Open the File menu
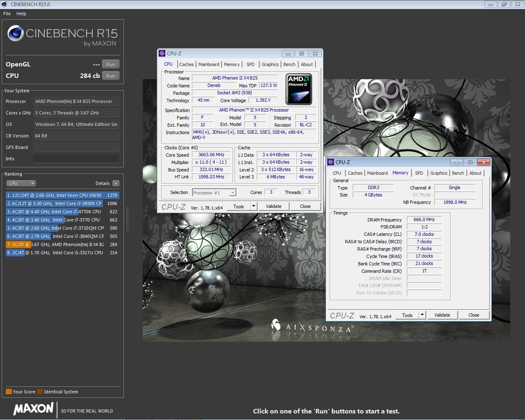525x420 pixels. click(x=7, y=14)
